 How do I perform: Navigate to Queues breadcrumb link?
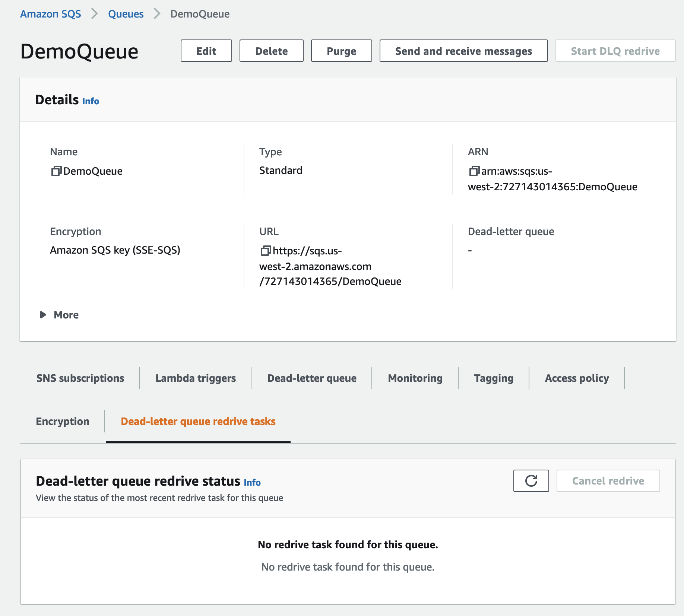point(126,14)
